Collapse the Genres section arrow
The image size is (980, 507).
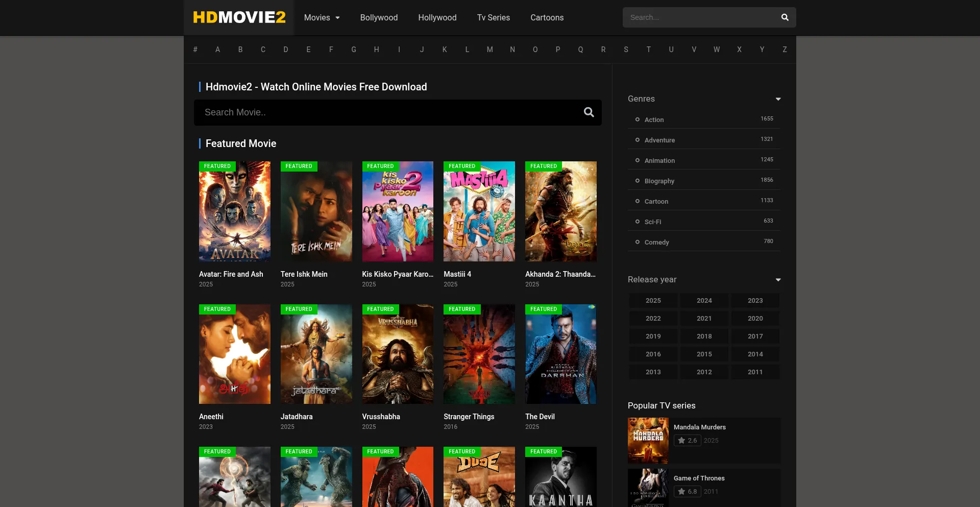coord(778,99)
